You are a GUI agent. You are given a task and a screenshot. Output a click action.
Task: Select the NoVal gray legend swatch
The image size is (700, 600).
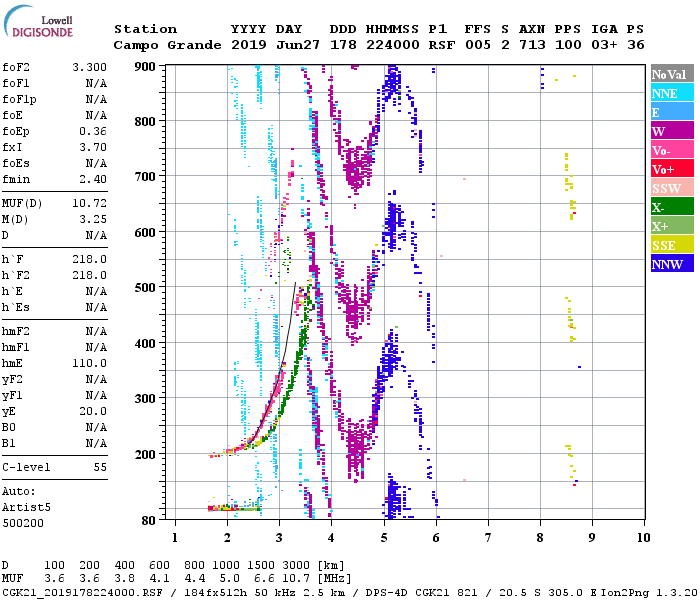672,74
